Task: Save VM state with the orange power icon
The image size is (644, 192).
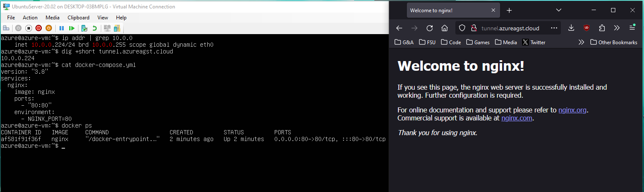Action: click(x=49, y=28)
